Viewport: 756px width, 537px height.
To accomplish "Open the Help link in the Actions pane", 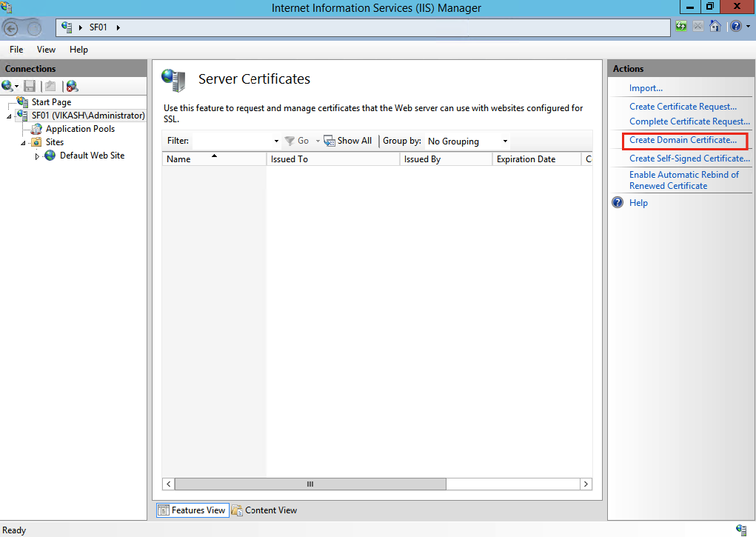I will pos(638,203).
